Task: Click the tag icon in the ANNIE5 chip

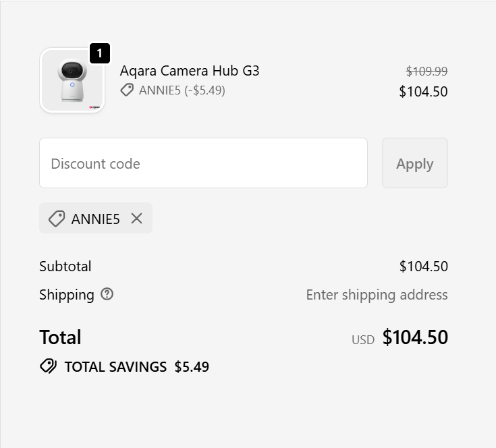Action: coord(57,219)
